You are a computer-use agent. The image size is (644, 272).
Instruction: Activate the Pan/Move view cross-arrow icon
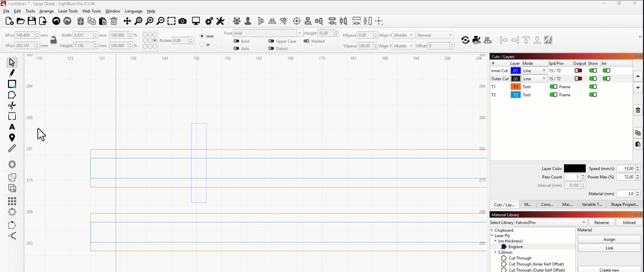[127, 21]
